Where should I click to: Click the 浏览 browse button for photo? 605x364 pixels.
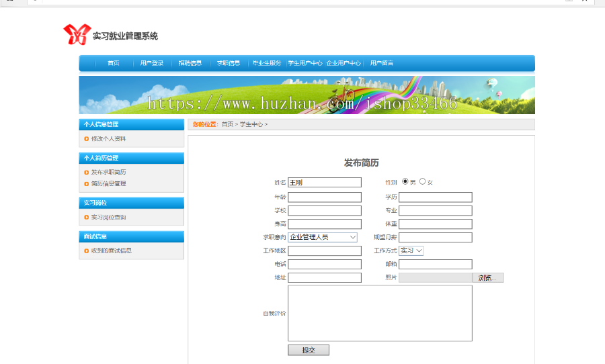coord(488,277)
